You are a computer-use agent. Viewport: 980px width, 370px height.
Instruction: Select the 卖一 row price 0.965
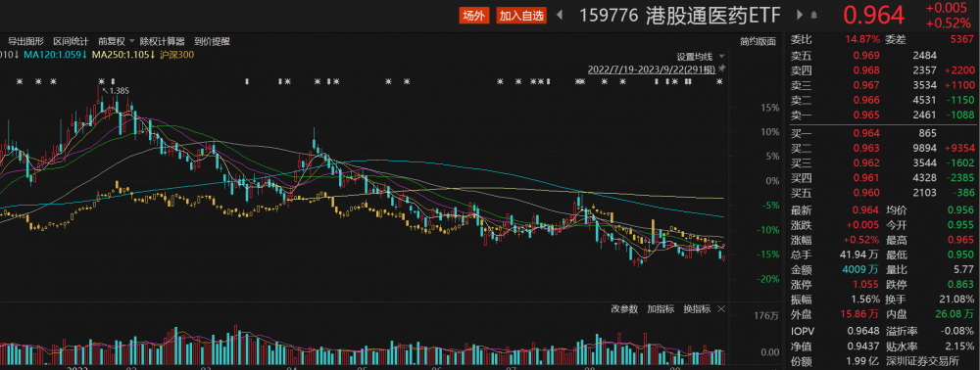click(x=866, y=115)
